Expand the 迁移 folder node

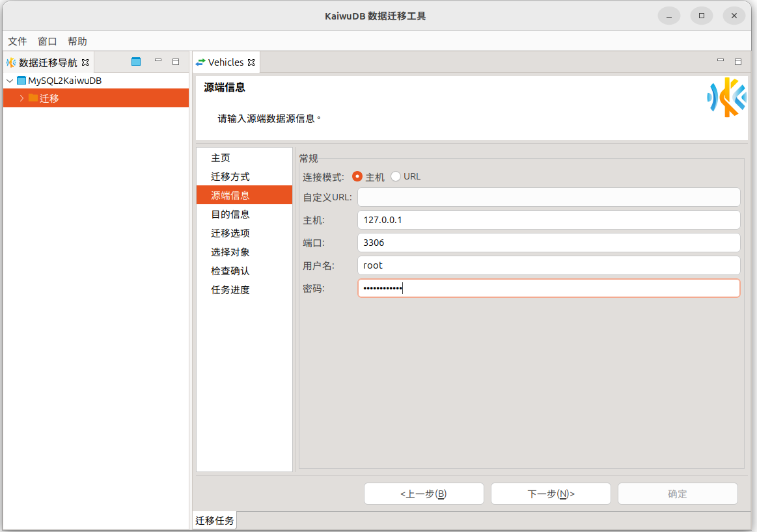tap(21, 98)
